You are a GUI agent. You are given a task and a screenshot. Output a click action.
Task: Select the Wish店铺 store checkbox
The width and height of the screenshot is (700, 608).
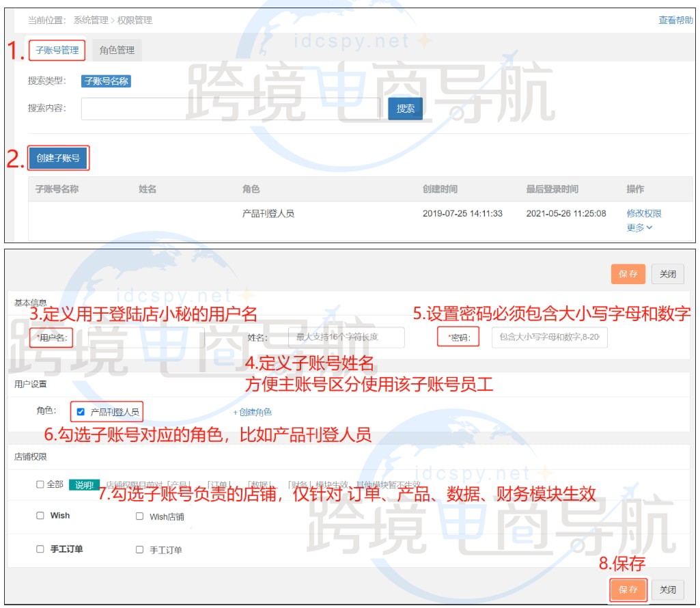[x=141, y=516]
